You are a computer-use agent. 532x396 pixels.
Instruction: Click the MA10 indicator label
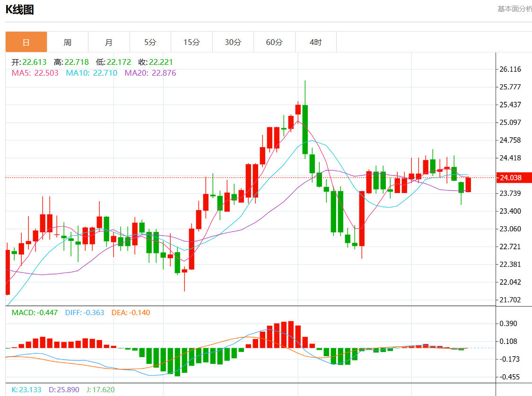click(91, 73)
